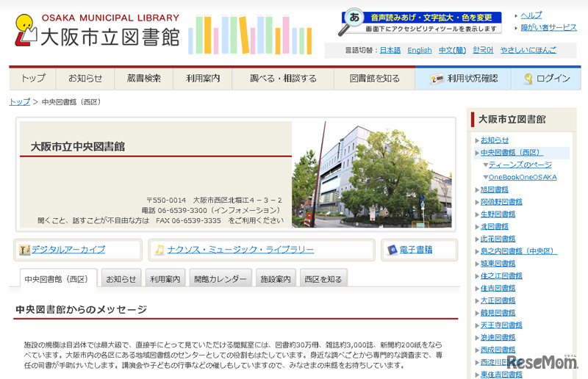Switch to the 利用案内 tab
The image size is (588, 379).
(x=165, y=279)
